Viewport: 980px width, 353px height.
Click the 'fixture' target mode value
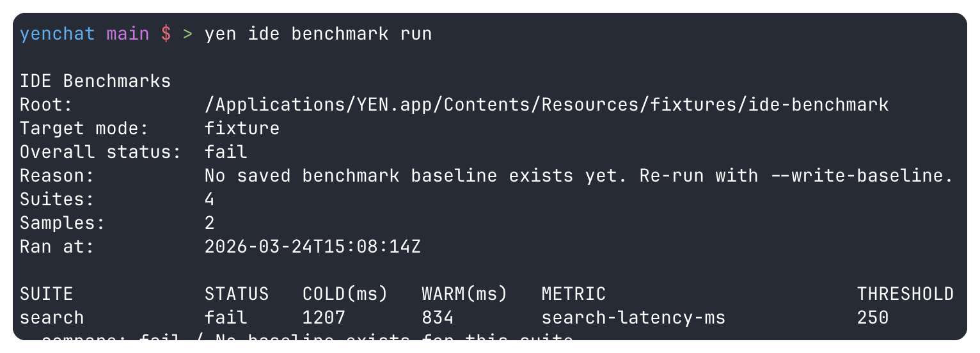click(242, 129)
